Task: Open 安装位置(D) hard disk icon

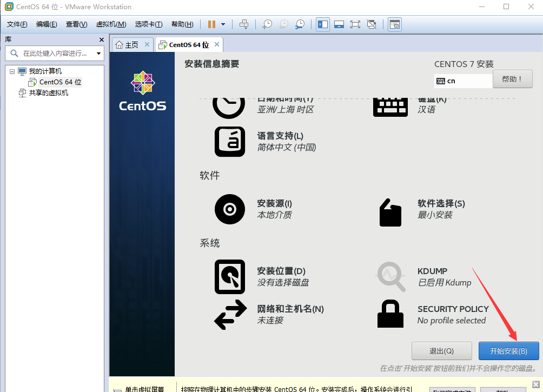Action: point(230,277)
